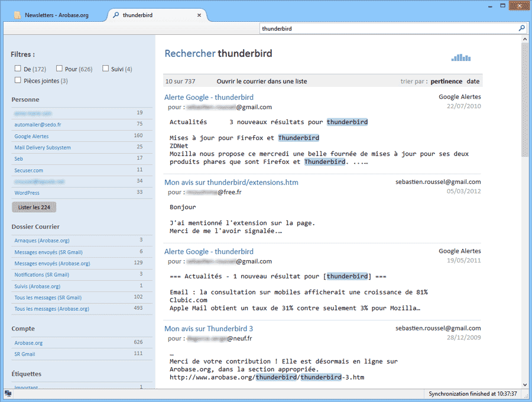Switch to Newsletters - Arobase.org tab
The height and width of the screenshot is (402, 532).
tap(56, 15)
